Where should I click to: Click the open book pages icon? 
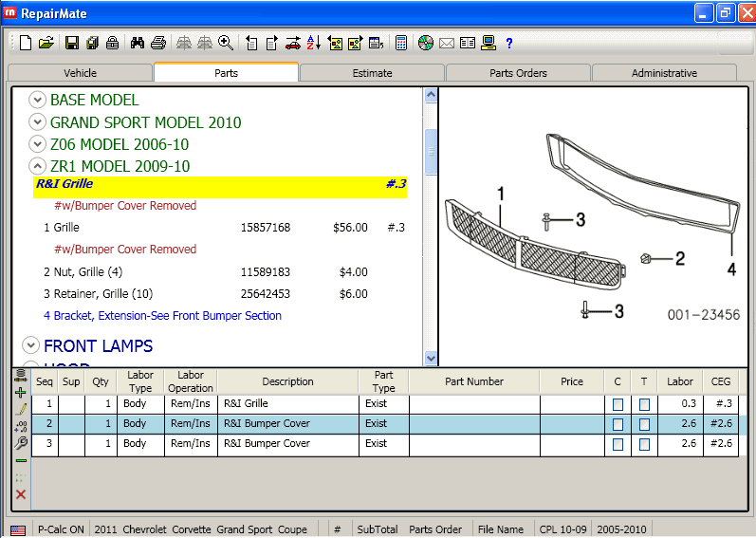click(x=468, y=43)
